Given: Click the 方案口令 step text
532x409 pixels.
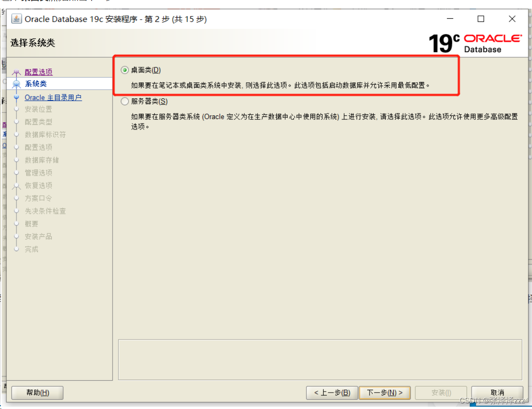Looking at the screenshot, I should 38,199.
